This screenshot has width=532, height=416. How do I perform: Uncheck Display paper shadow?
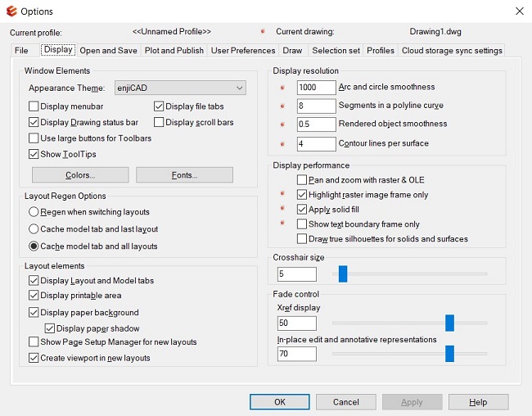(50, 328)
